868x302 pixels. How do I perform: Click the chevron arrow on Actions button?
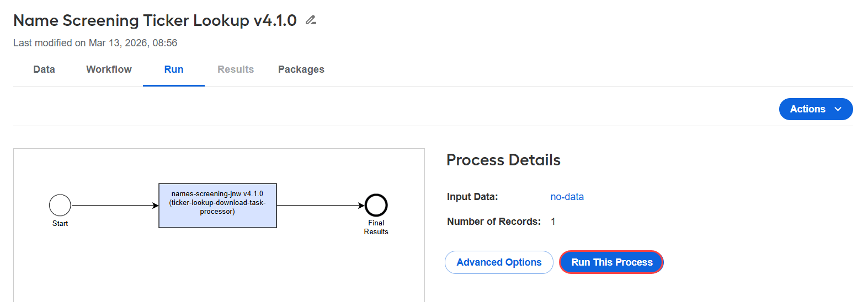pyautogui.click(x=838, y=109)
